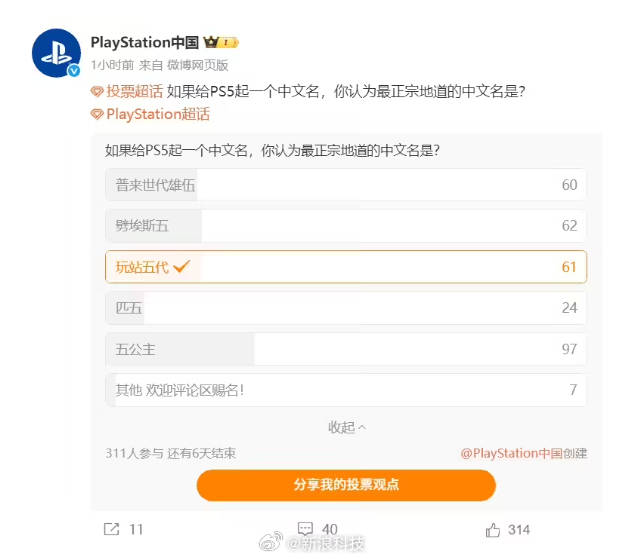
Task: Click the PlayStation超话 diamond topic icon
Action: 97,115
